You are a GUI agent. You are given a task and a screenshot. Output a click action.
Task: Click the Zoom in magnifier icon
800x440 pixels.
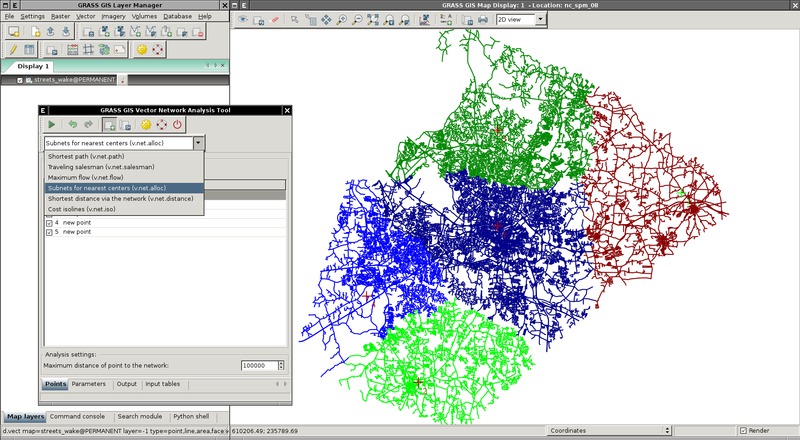[342, 19]
